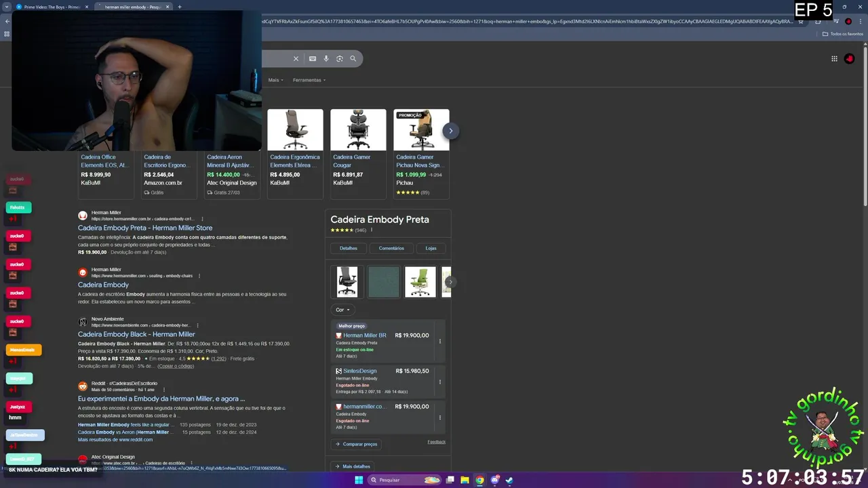
Task: Open the Todos os favoritos bookmarks folder
Action: (843, 34)
